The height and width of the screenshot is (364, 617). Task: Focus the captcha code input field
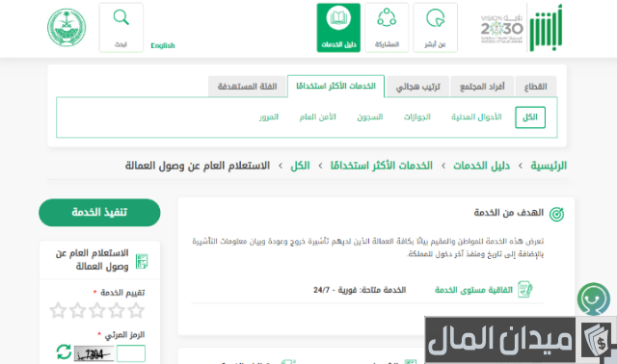point(131,353)
